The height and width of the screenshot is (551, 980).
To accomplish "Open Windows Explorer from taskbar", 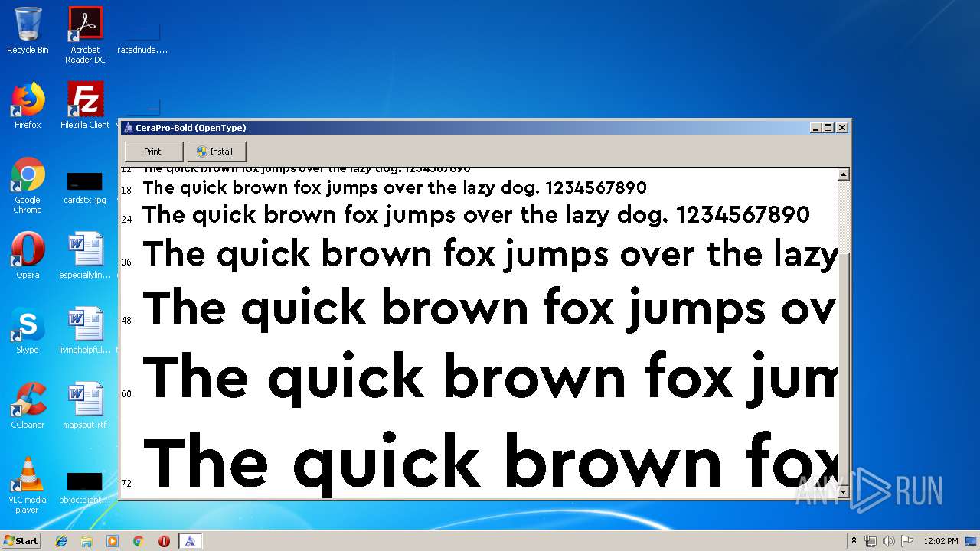I will (x=87, y=541).
